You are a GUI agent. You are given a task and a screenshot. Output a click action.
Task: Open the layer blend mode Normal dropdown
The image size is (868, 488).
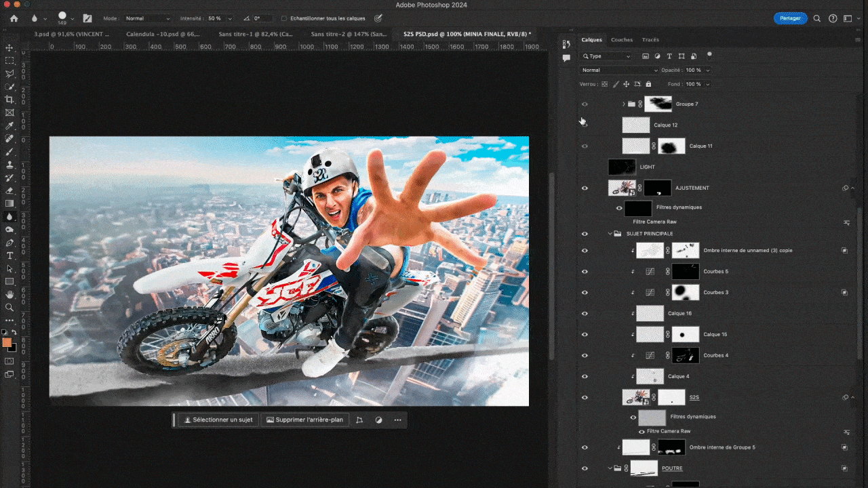(x=620, y=70)
